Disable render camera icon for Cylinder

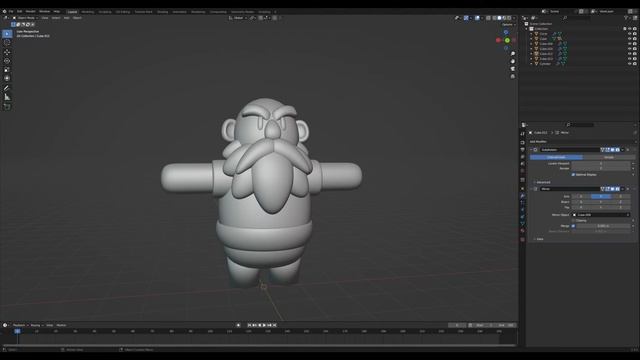(635, 64)
